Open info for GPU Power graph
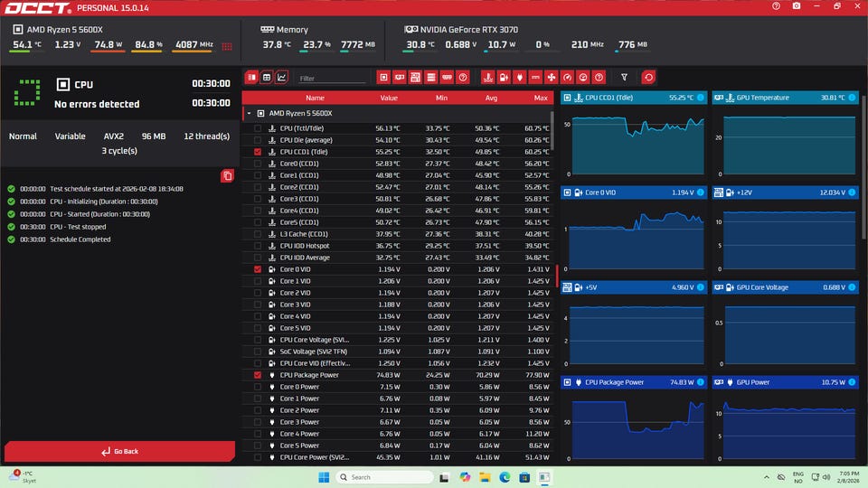The height and width of the screenshot is (488, 868). pos(852,382)
